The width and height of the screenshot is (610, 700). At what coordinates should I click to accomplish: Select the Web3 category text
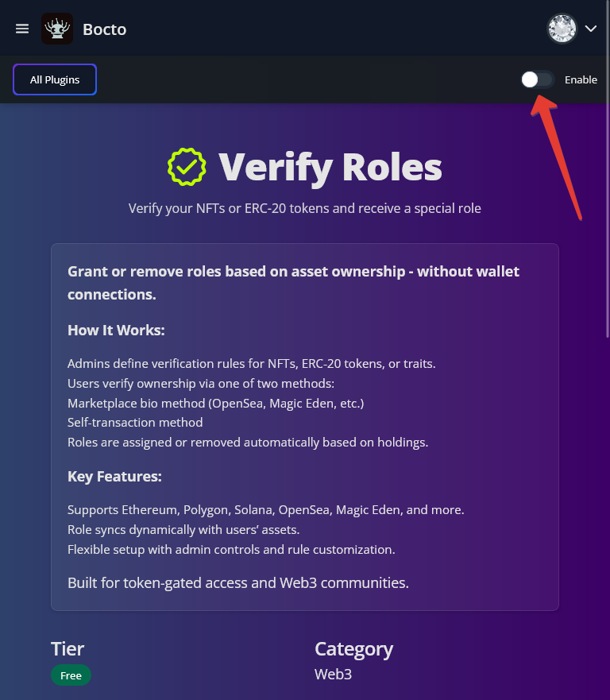coord(333,675)
